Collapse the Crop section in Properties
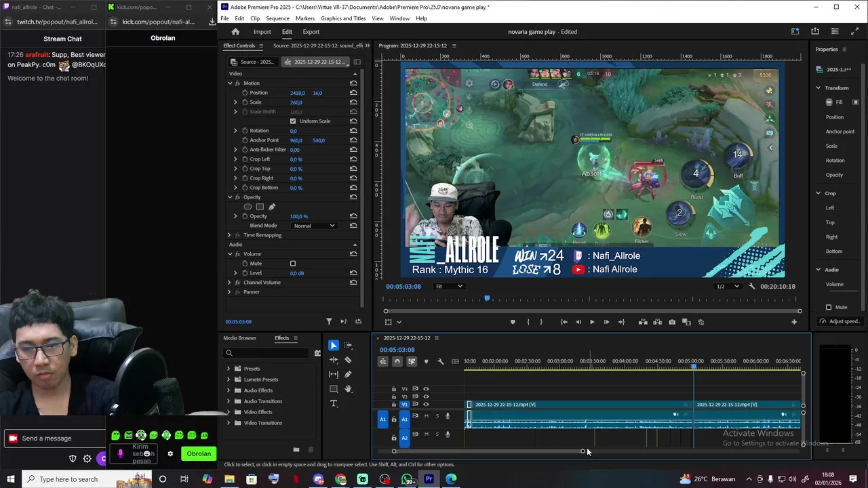 click(818, 193)
